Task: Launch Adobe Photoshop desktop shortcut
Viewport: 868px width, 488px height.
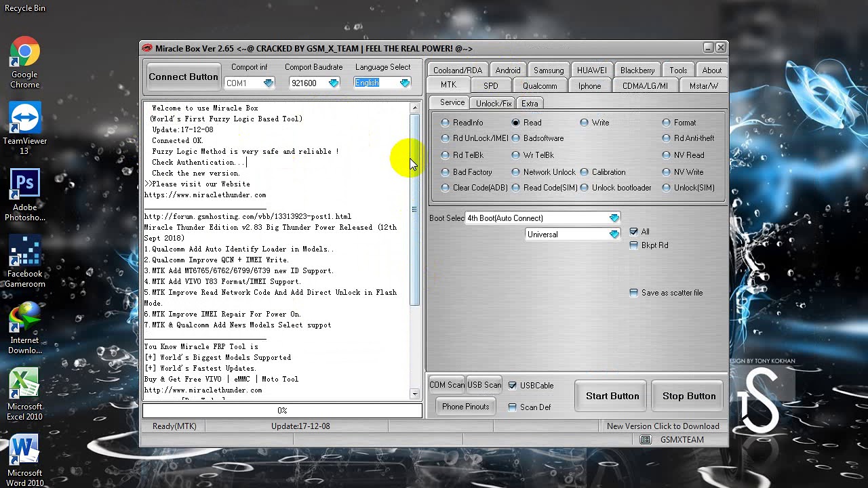Action: click(x=24, y=195)
